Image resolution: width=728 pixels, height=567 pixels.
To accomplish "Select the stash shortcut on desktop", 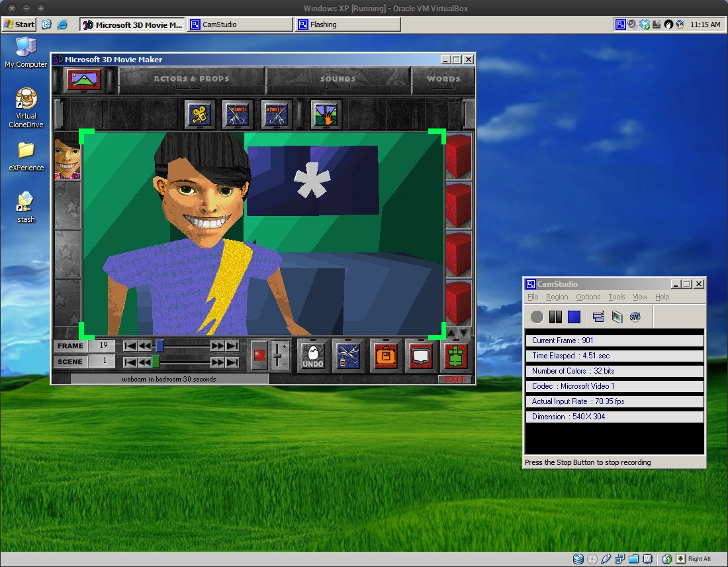I will (x=26, y=207).
